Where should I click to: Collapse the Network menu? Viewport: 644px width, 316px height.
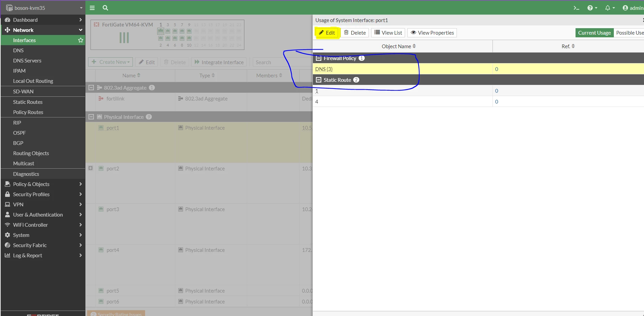click(43, 30)
